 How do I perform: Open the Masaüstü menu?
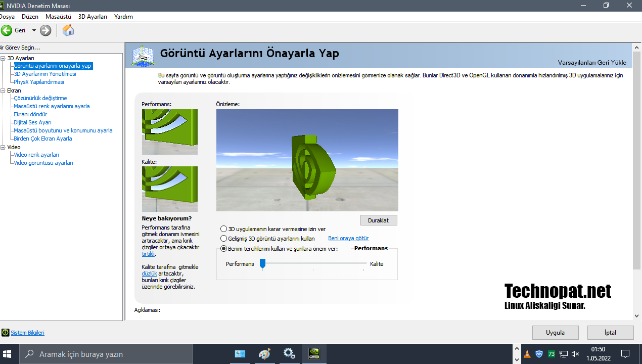pos(58,17)
